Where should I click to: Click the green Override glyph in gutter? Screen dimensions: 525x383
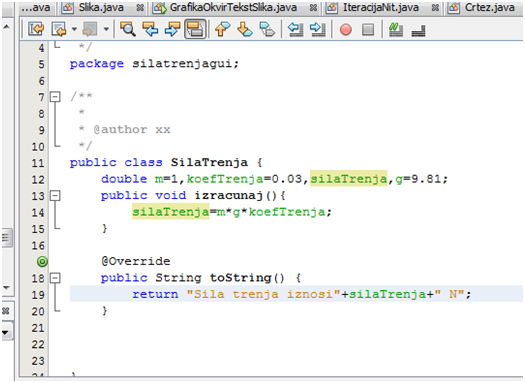[x=42, y=261]
